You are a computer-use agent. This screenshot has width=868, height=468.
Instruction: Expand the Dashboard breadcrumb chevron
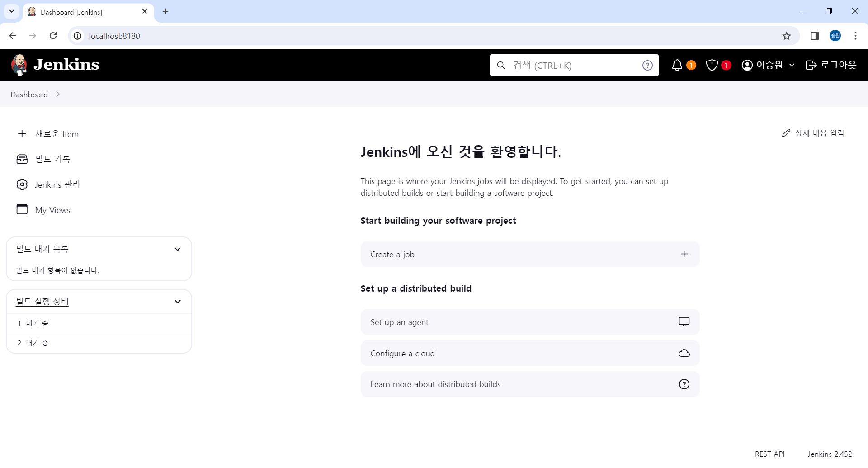[58, 95]
